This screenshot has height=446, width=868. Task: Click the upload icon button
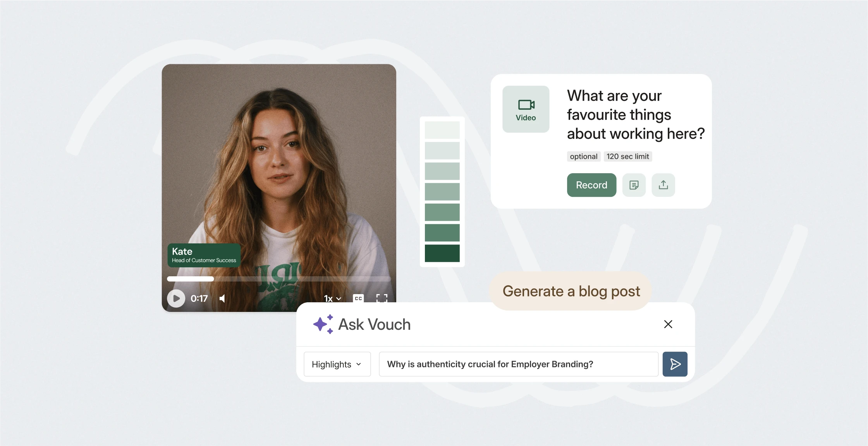663,185
